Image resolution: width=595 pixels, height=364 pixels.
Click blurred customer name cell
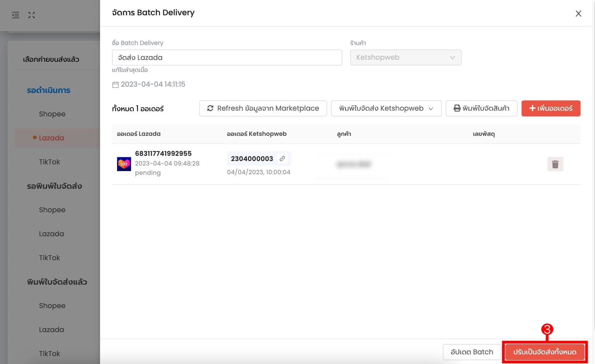pyautogui.click(x=354, y=164)
